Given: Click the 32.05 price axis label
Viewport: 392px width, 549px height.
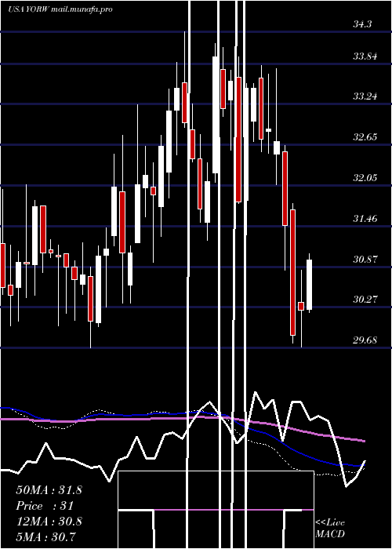Looking at the screenshot, I should (x=365, y=178).
